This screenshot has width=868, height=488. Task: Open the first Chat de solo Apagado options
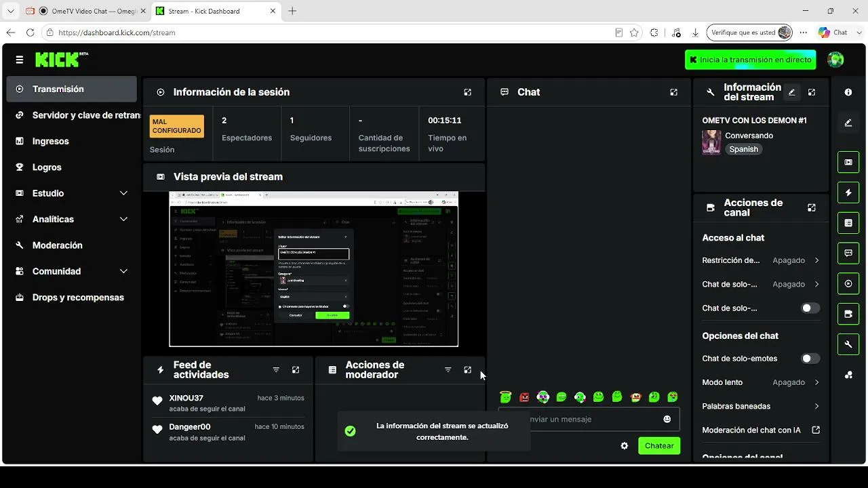tap(761, 285)
